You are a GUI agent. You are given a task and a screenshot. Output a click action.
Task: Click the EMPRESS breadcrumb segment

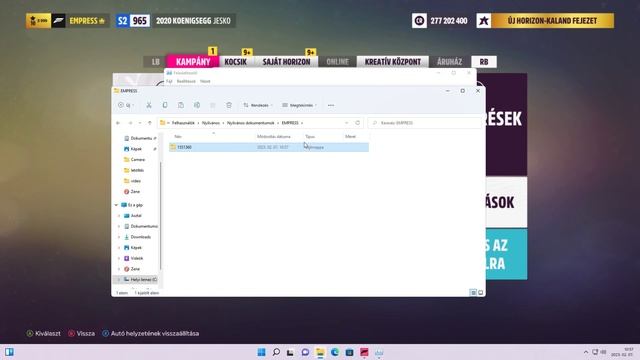(290, 123)
